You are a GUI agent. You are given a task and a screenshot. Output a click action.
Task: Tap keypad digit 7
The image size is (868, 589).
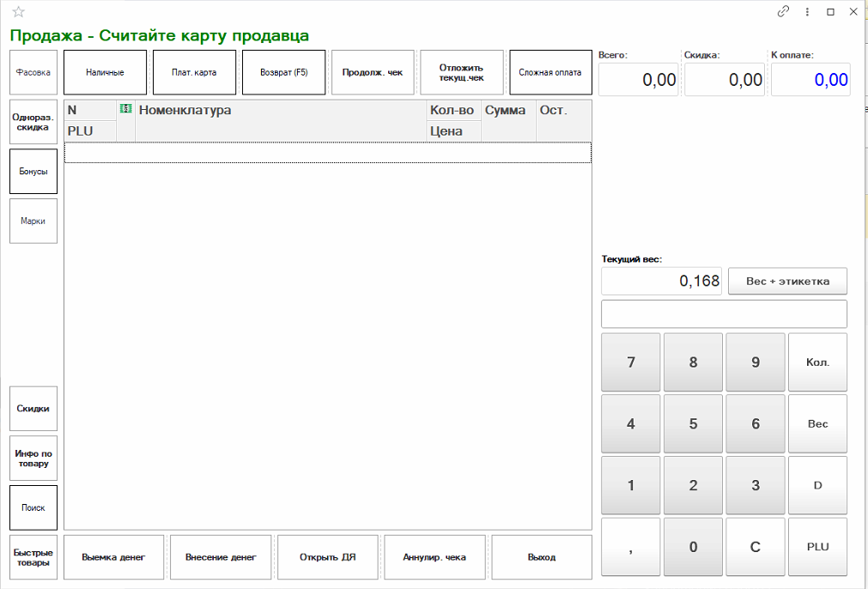pos(630,362)
